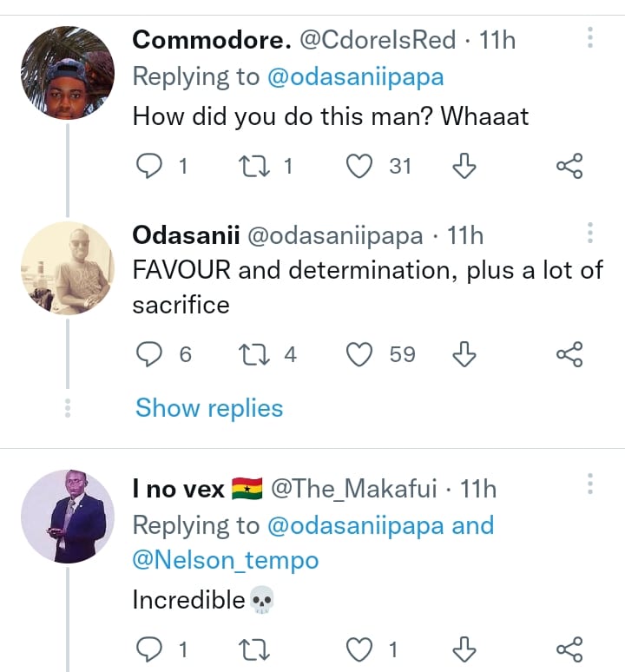Open more options on I no vex's tweet
Screen dimensions: 625x672
pyautogui.click(x=589, y=486)
